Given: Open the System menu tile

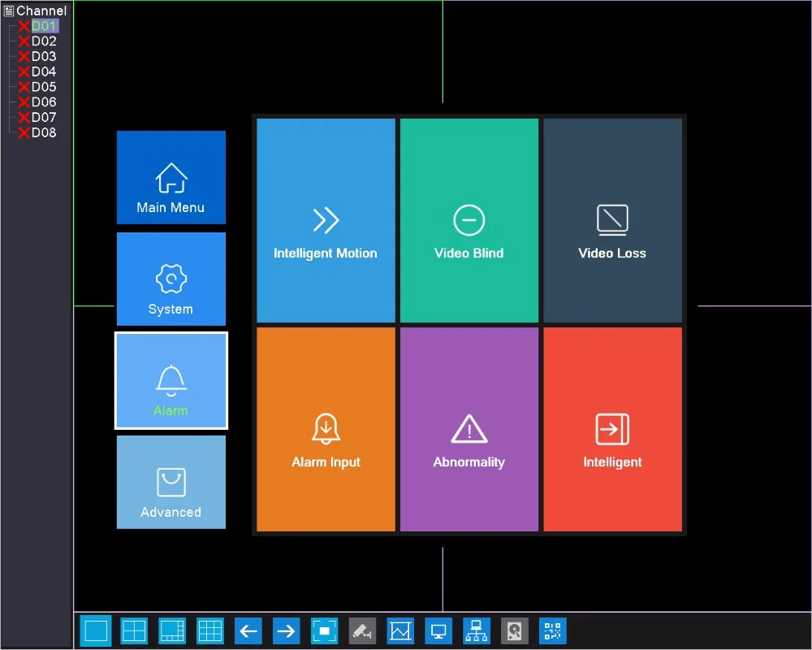Looking at the screenshot, I should [171, 279].
